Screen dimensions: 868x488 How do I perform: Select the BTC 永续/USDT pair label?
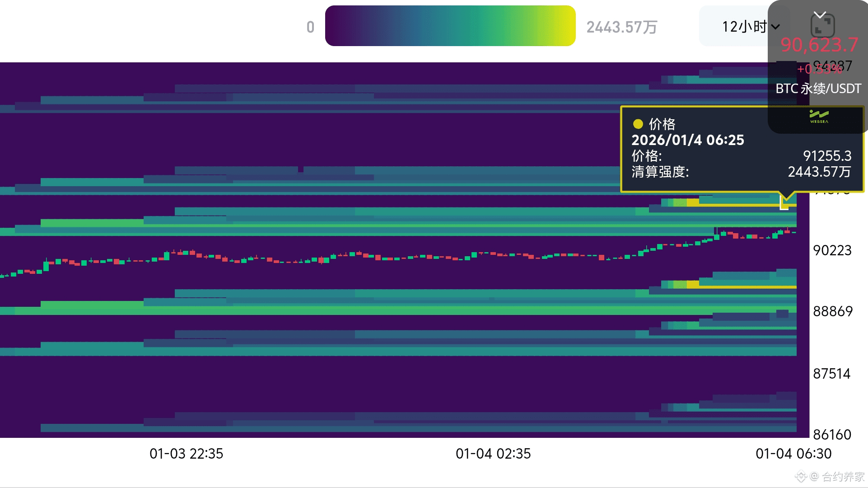[818, 89]
